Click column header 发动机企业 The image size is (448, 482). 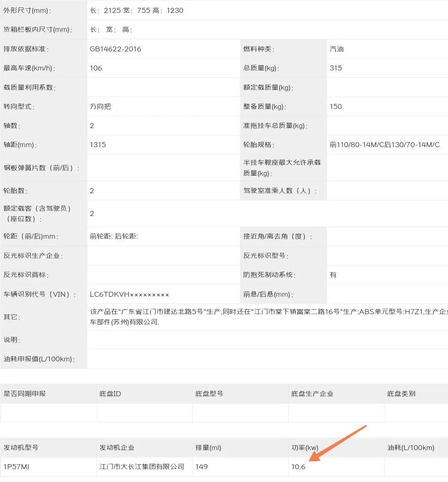(x=117, y=448)
